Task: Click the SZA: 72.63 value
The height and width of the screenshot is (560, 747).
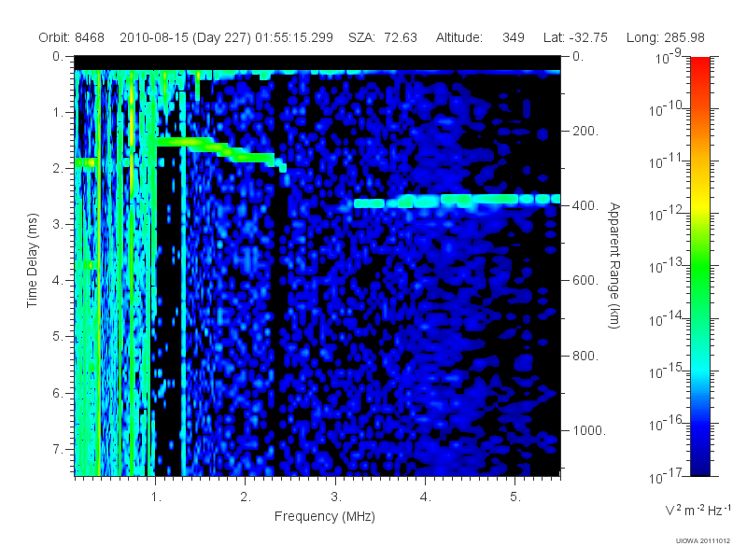Action: click(x=383, y=37)
